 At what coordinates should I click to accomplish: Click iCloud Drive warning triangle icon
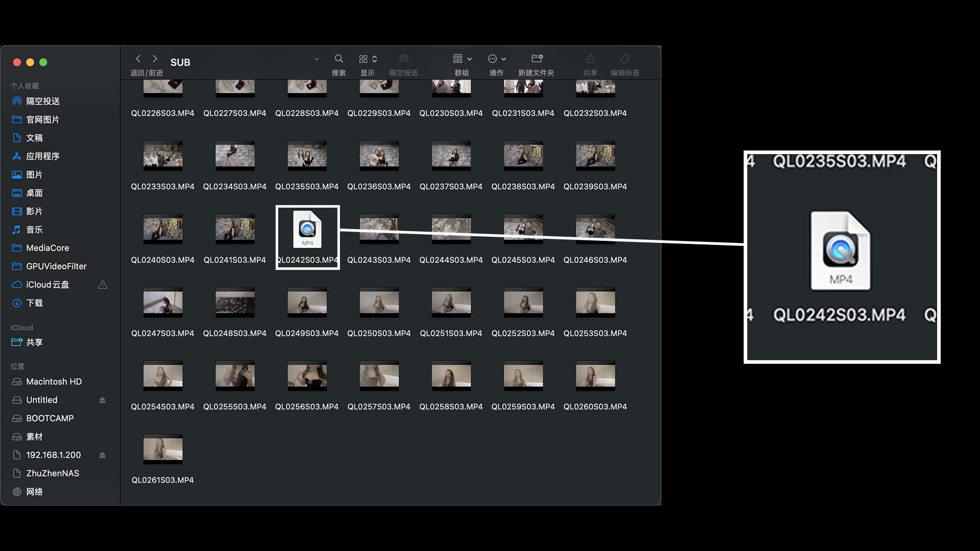pos(103,285)
